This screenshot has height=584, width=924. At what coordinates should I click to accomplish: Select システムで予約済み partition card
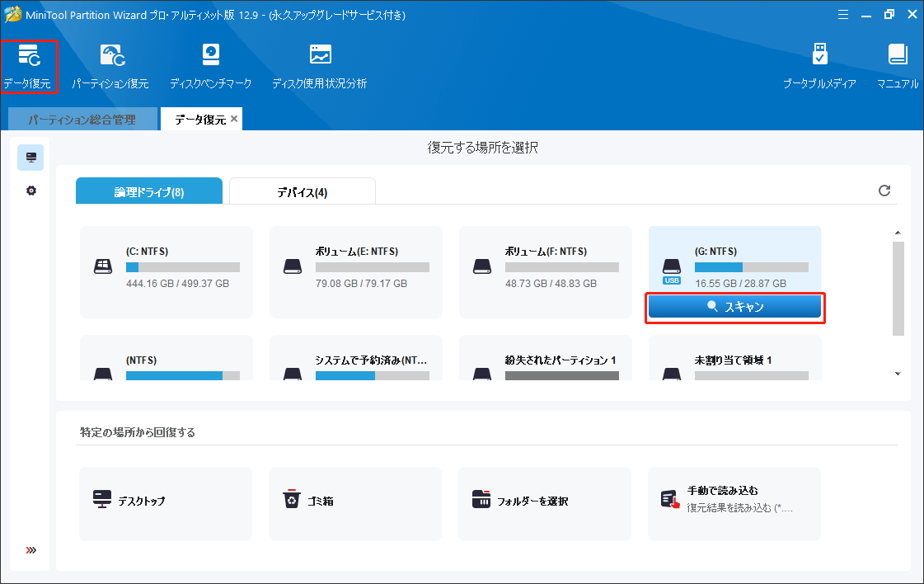[x=356, y=358]
